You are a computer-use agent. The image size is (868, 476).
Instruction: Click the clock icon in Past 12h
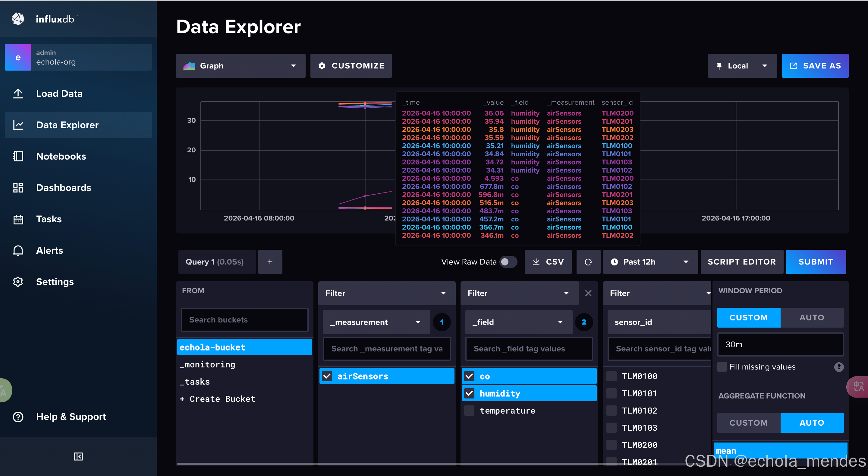pyautogui.click(x=614, y=262)
